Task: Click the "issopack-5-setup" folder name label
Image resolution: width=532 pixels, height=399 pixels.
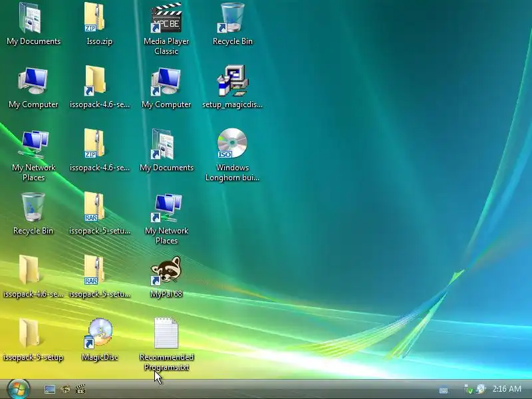Action: tap(33, 357)
